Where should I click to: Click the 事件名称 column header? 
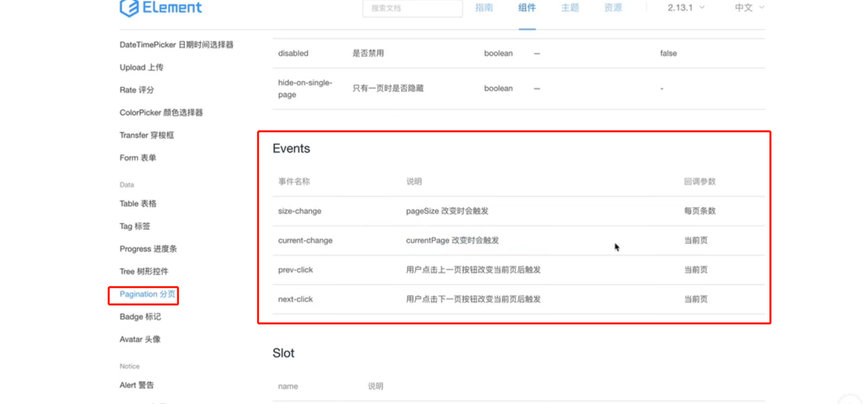[x=294, y=181]
